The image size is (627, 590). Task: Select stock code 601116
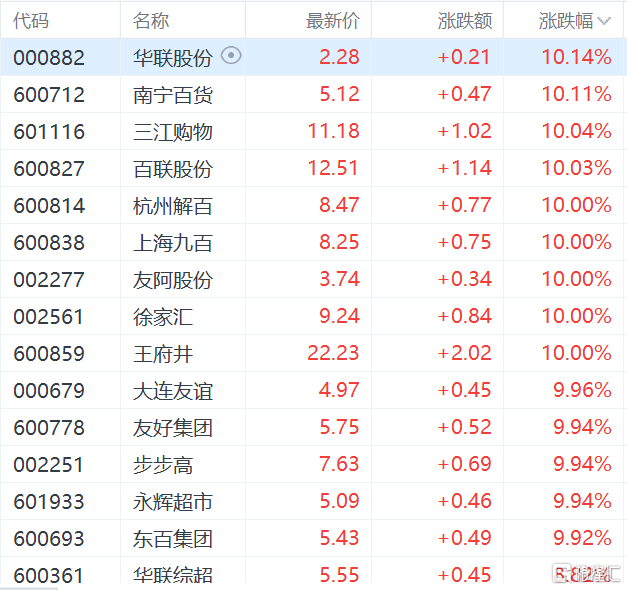(x=49, y=132)
